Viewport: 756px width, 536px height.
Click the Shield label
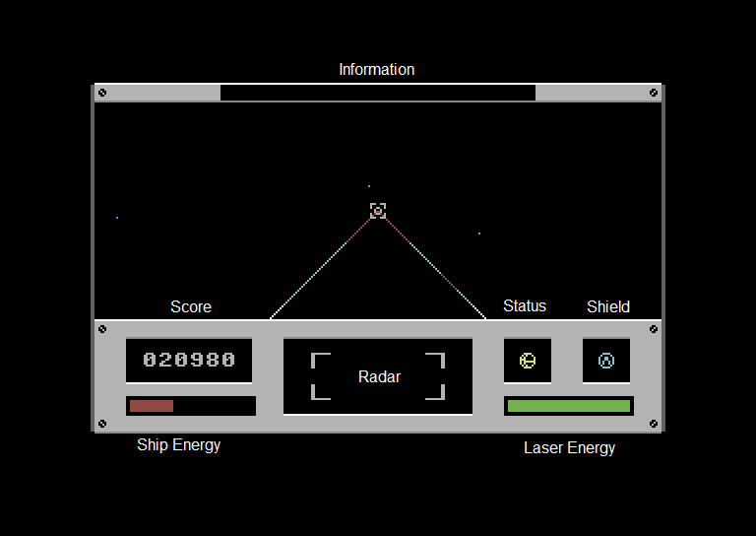[608, 306]
